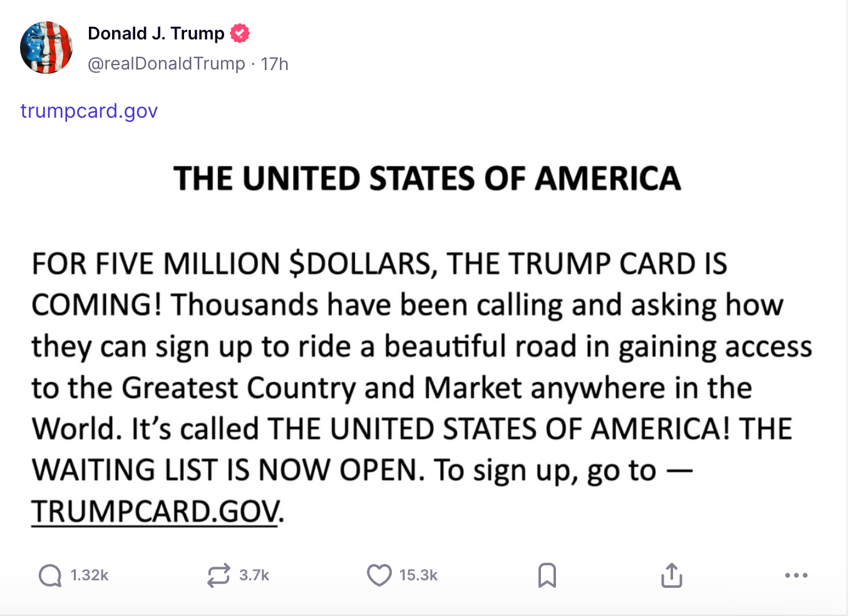Click the 1.32k reply count
Viewport: 849px width, 616px height.
coord(90,575)
